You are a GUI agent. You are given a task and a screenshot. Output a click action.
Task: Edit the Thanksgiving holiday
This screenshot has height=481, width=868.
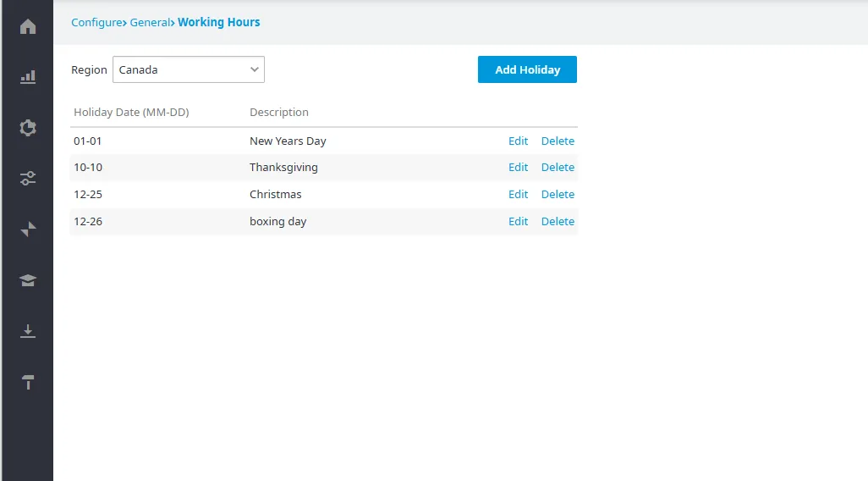(518, 167)
